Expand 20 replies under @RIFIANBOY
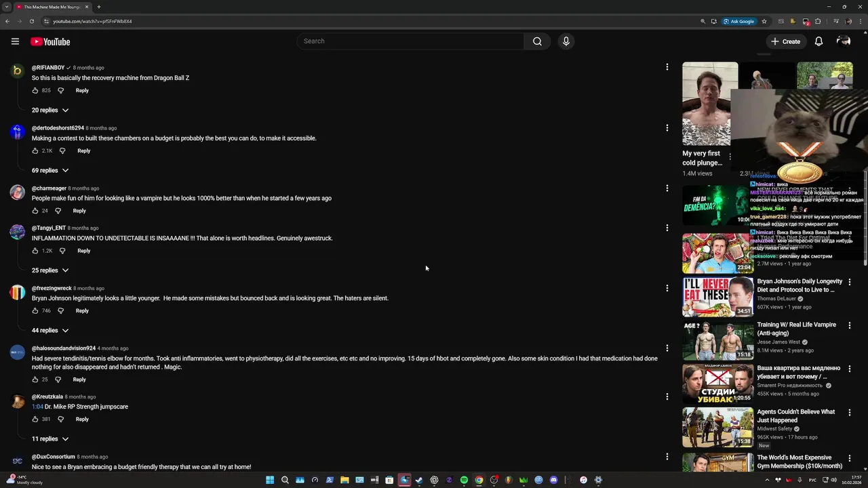Screen dimensions: 868x488 (50, 110)
